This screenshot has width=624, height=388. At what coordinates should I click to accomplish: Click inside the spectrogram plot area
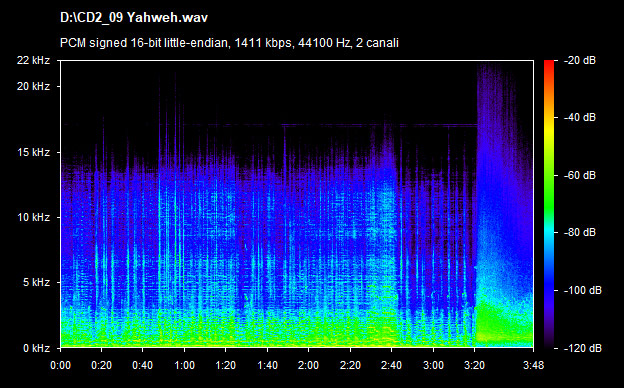[x=297, y=204]
